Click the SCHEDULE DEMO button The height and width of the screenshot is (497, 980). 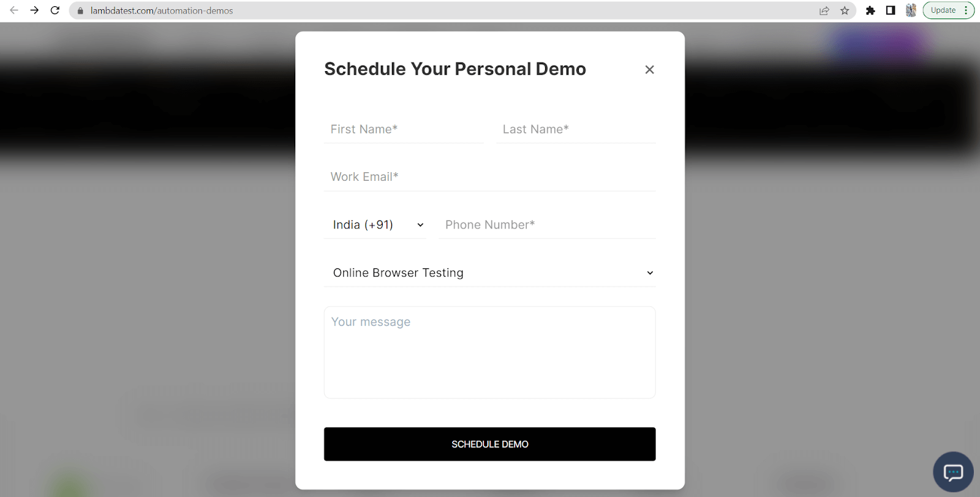[x=489, y=444]
